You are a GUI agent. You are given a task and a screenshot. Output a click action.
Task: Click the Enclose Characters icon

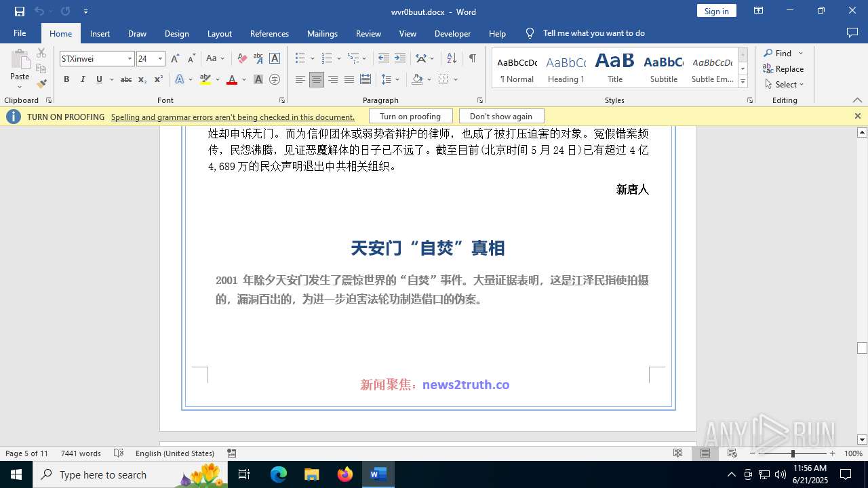(x=275, y=79)
